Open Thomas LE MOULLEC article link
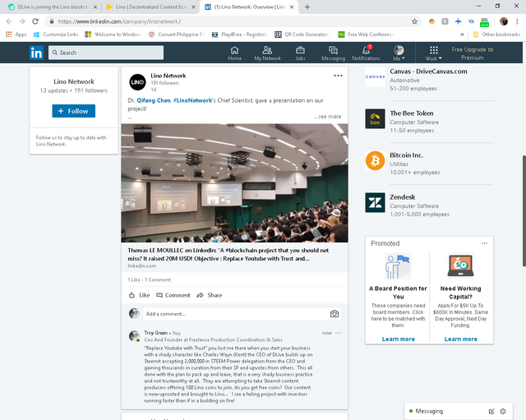Viewport: 526px width, 420px height. (228, 254)
